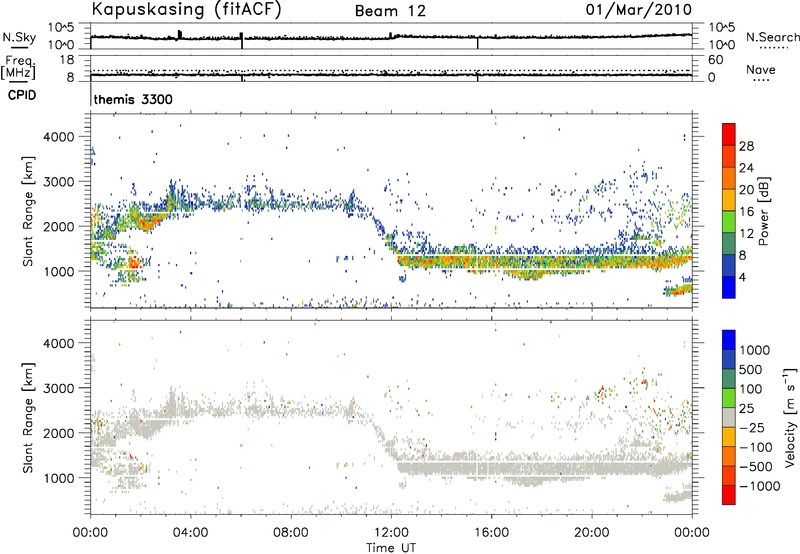
Task: Click the "Nave" legend label
Action: [x=761, y=70]
